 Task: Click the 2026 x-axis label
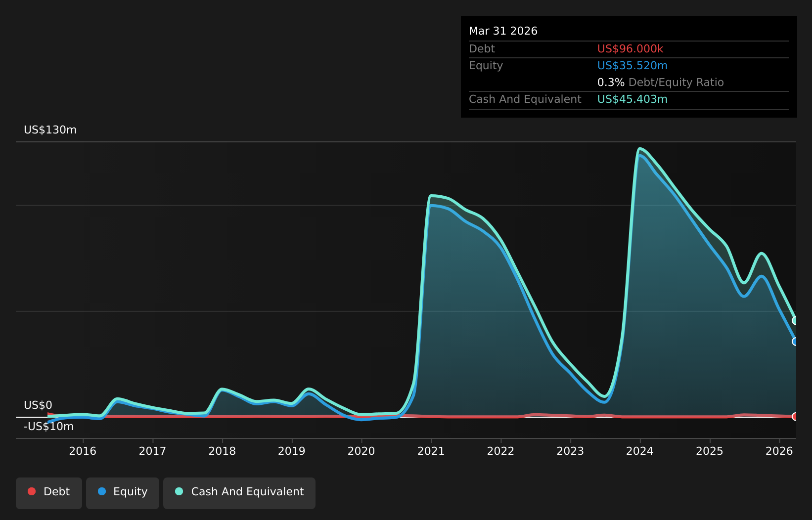click(x=779, y=451)
